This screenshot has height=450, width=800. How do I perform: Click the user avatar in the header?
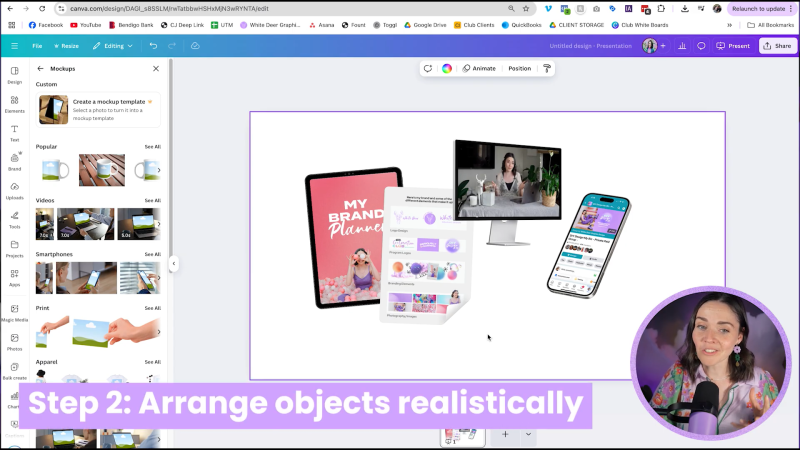(649, 46)
